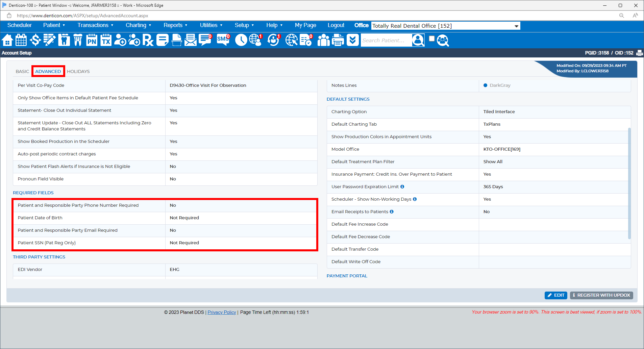Click 'D9430-Office Visit For Observation' value
Viewport: 644px width, 349px height.
pyautogui.click(x=208, y=85)
